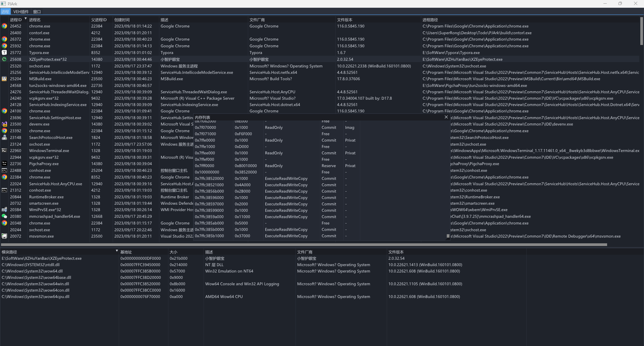The height and width of the screenshot is (346, 644).
Task: Select module wow64win.dll row
Action: pos(263,284)
